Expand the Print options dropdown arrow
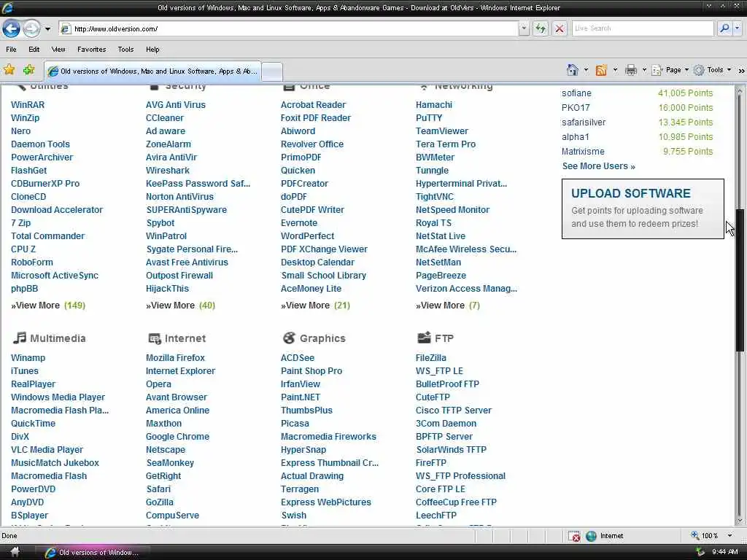The width and height of the screenshot is (747, 560). (x=644, y=70)
